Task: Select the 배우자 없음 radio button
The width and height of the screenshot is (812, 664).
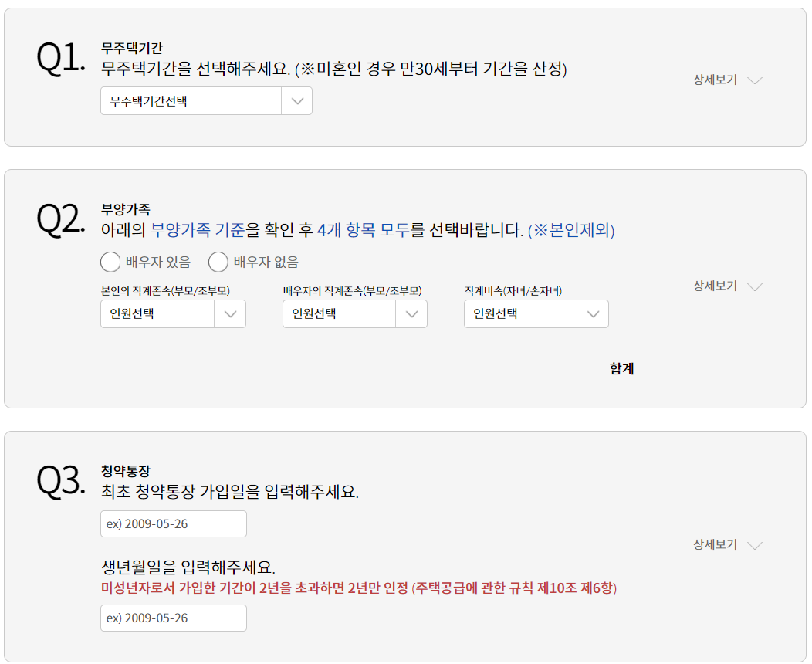Action: 218,262
